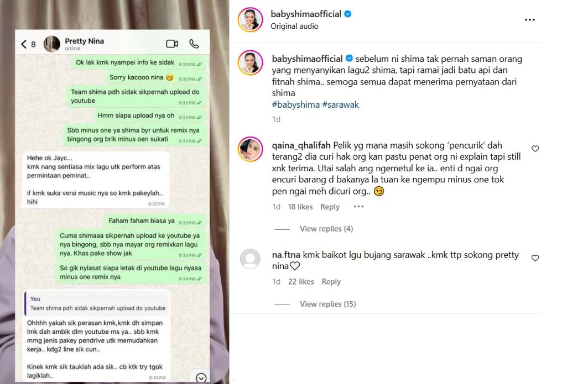588x384 pixels.
Task: Start a video call with Pretty Nina
Action: pyautogui.click(x=172, y=44)
